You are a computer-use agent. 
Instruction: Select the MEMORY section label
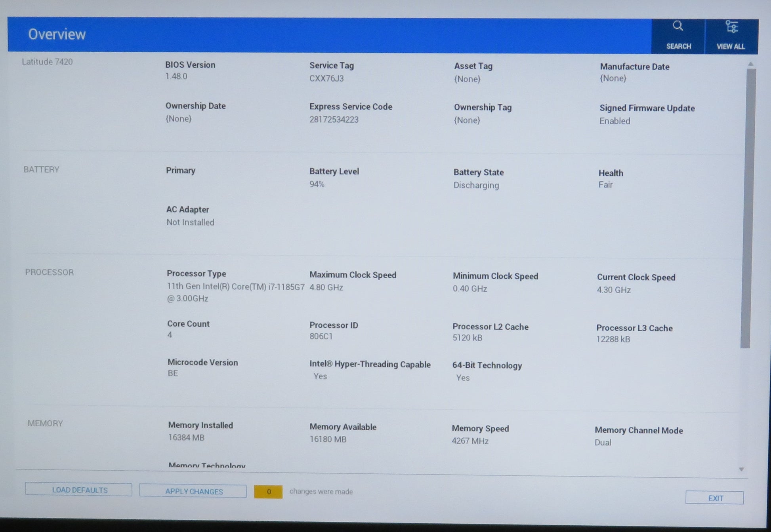click(45, 423)
